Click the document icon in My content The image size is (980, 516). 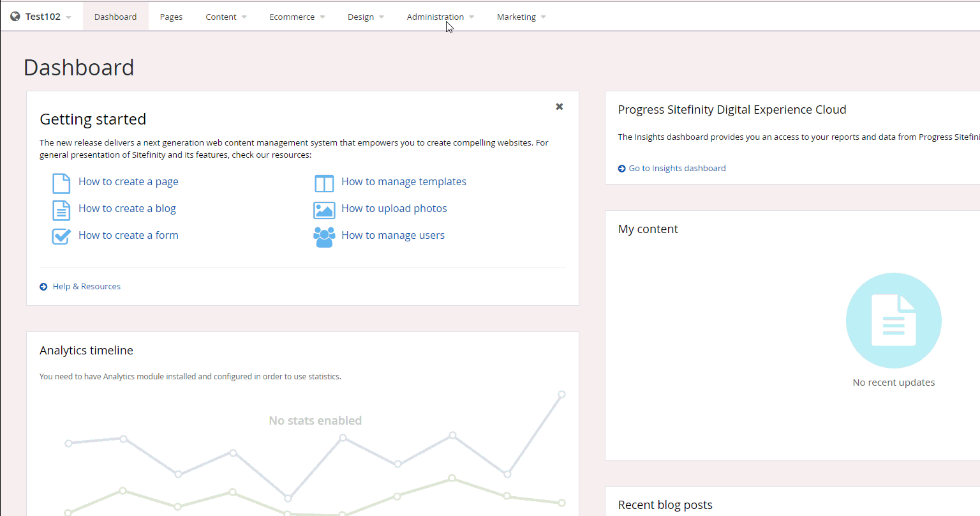[893, 321]
